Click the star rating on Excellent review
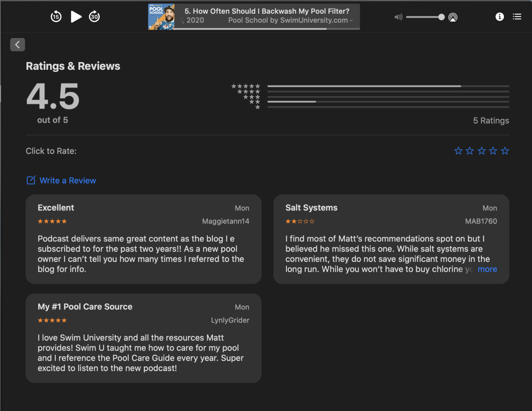Screen dimensions: 532x411 [x=52, y=221]
